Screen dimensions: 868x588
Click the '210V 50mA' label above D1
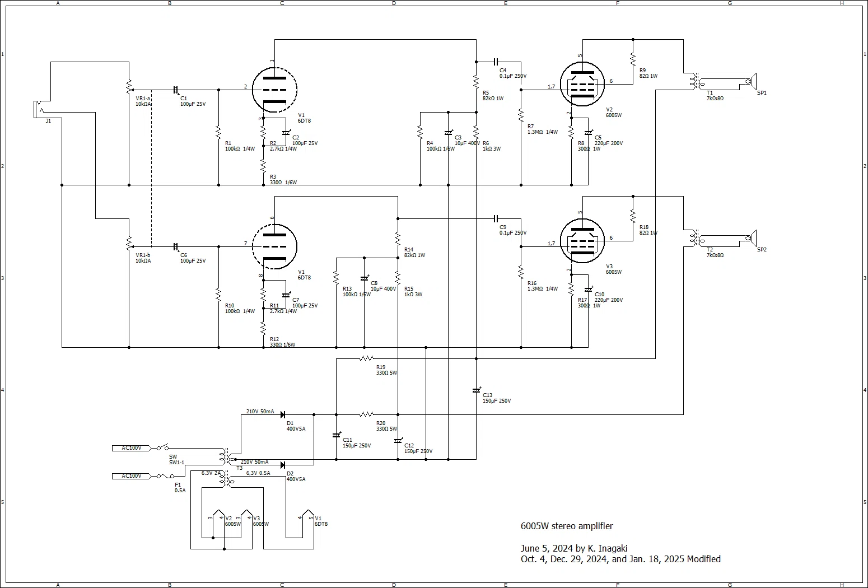[260, 412]
